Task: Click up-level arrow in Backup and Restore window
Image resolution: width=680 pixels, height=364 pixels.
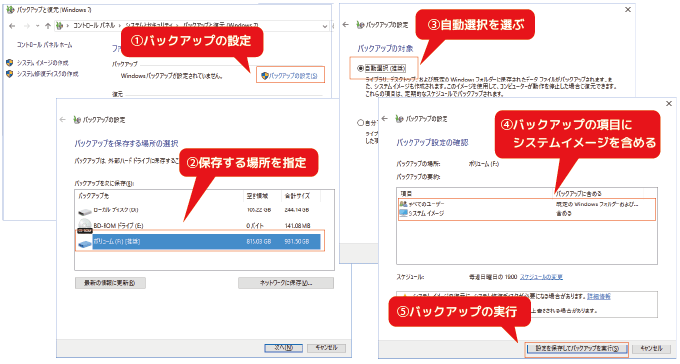Action: click(48, 26)
